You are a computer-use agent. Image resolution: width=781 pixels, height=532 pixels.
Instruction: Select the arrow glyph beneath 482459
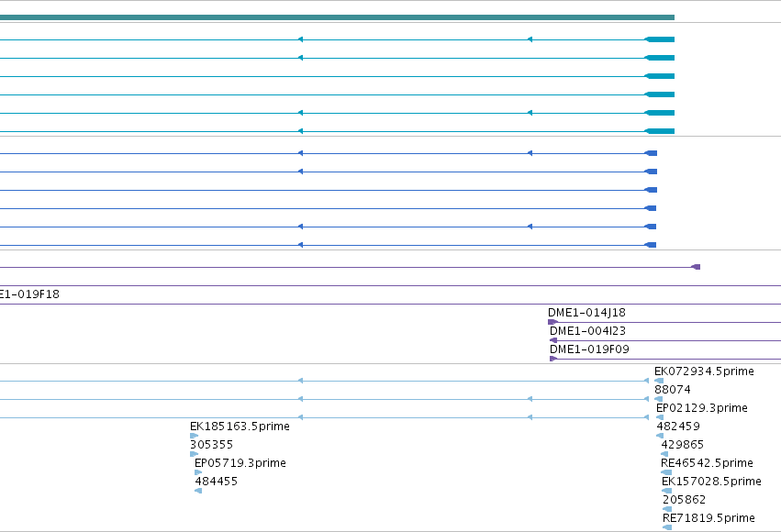pyautogui.click(x=660, y=436)
